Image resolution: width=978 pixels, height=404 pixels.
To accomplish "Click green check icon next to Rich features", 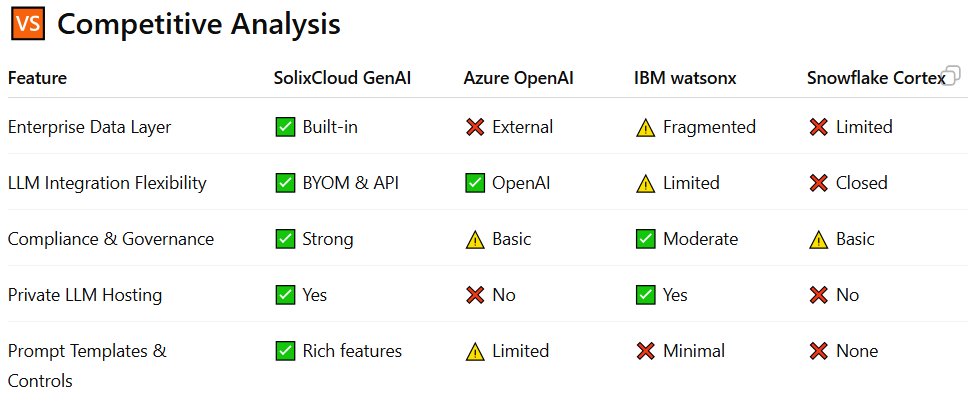I will (285, 351).
